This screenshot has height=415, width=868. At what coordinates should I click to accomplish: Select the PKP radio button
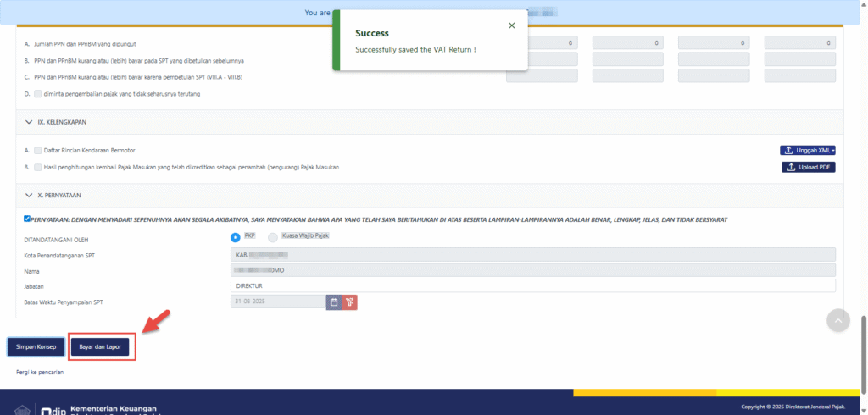tap(236, 237)
